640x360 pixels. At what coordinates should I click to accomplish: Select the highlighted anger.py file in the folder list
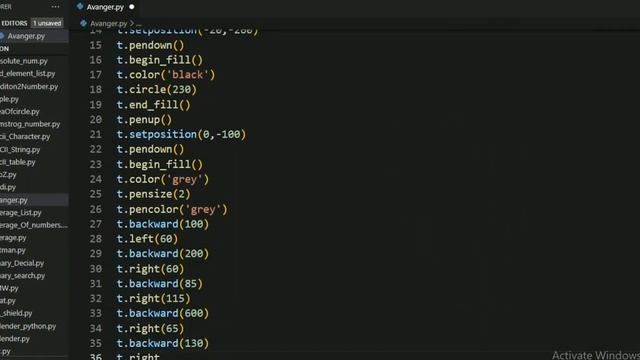pyautogui.click(x=14, y=200)
